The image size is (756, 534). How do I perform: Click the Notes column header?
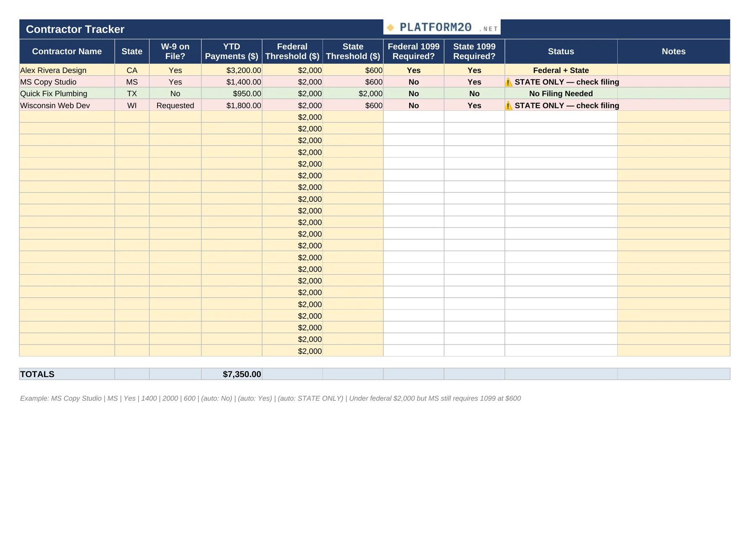(674, 52)
